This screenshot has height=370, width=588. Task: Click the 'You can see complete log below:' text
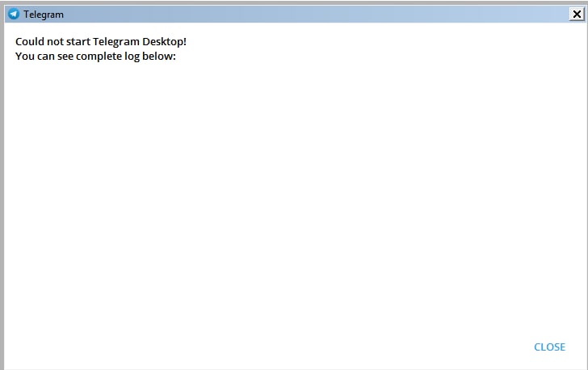95,57
